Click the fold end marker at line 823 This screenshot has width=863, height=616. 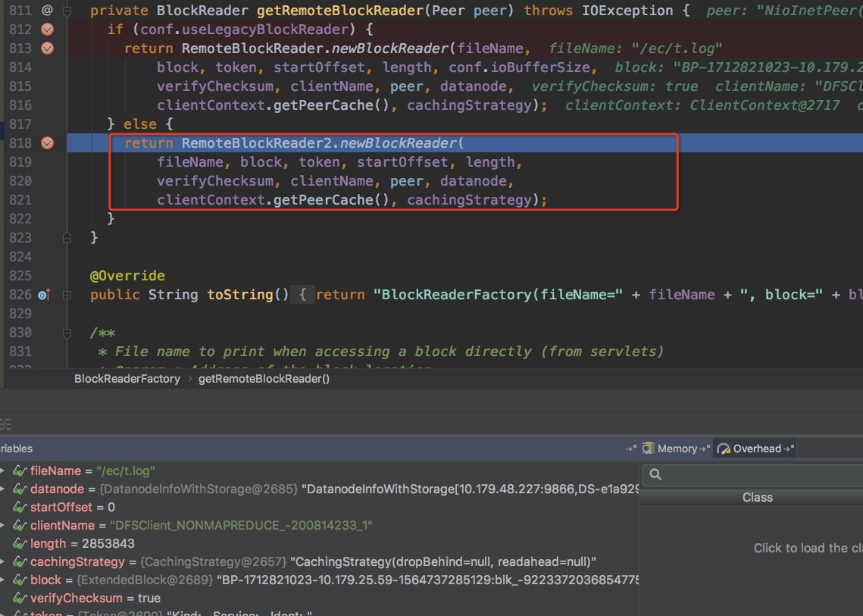67,237
